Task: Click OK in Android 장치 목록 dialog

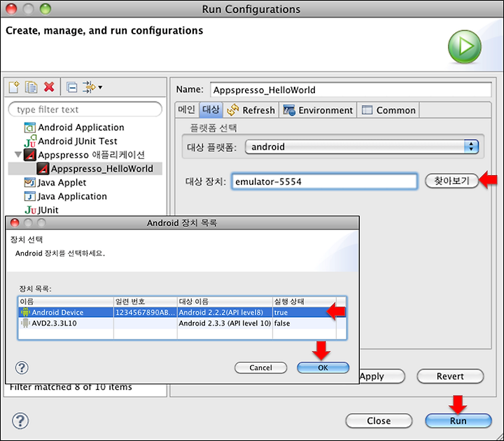Action: pos(323,367)
